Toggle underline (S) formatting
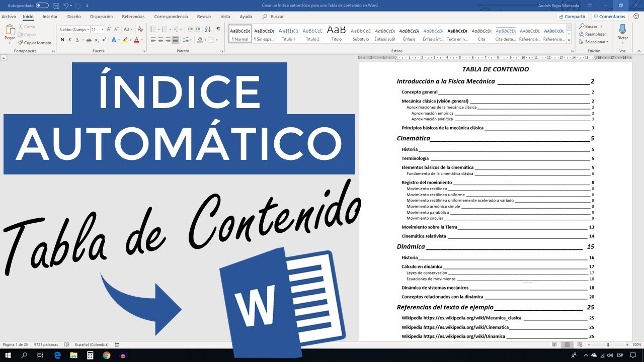The image size is (644, 362). (x=78, y=40)
